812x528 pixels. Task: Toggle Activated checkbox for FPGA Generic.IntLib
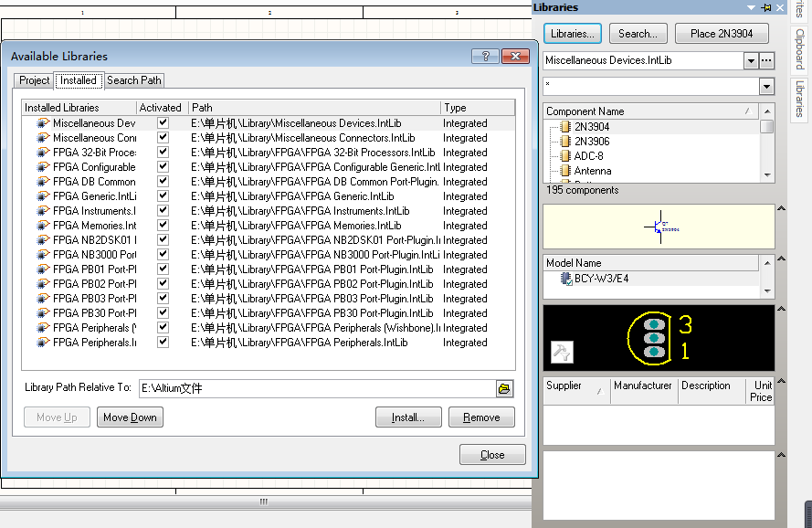163,195
